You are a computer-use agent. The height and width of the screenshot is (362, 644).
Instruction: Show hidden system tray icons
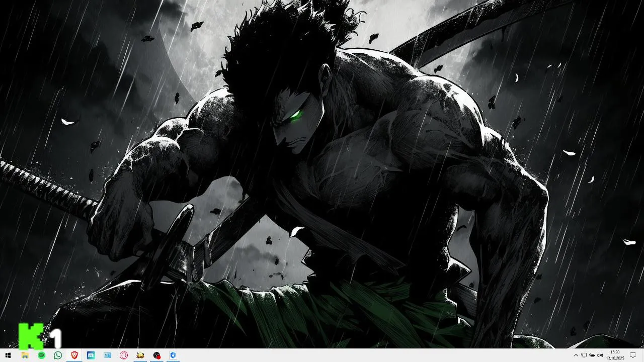[576, 355]
